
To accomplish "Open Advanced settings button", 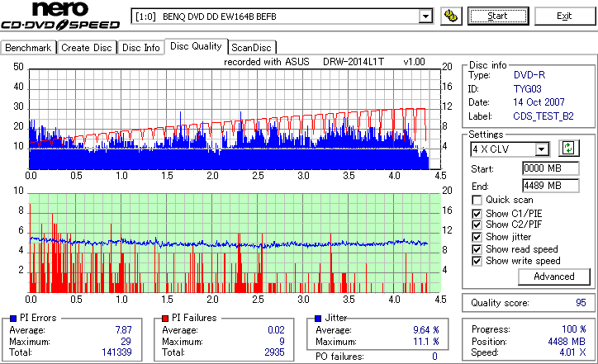I will click(x=553, y=277).
